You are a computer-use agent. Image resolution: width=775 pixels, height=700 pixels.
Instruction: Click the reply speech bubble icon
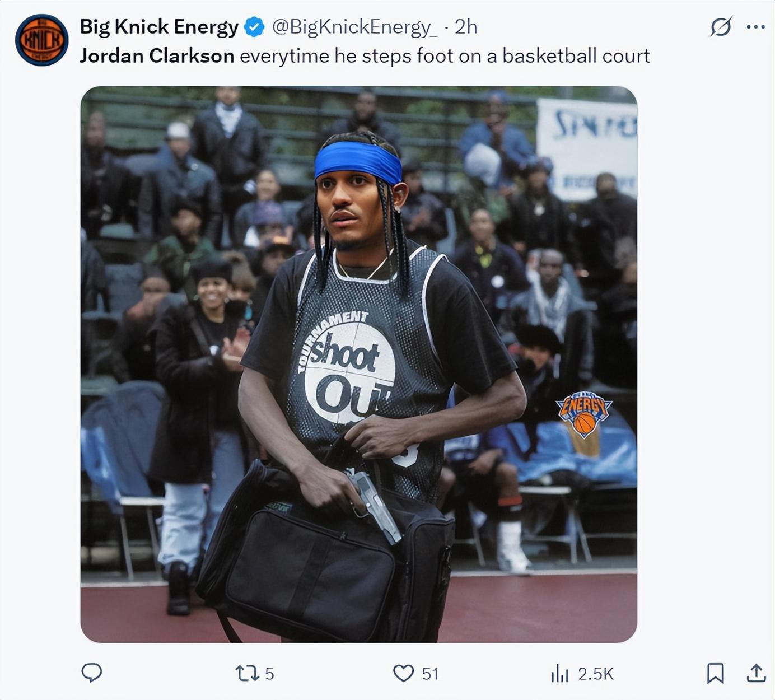point(92,673)
